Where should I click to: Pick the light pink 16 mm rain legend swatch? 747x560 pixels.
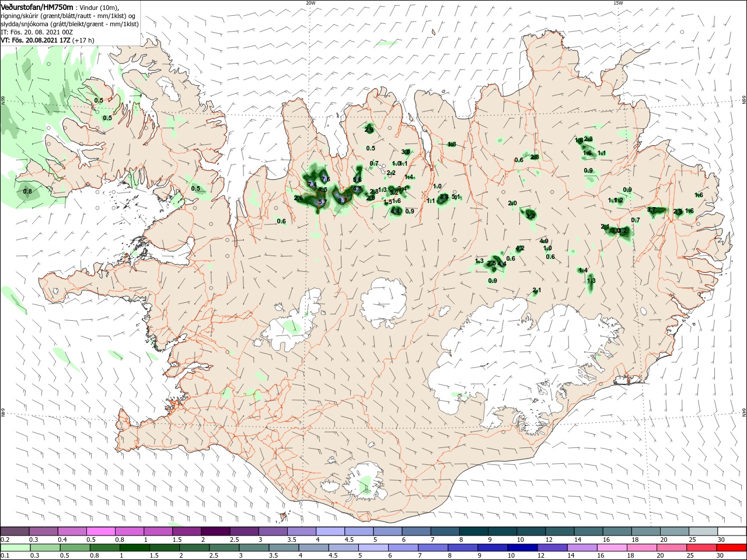(x=612, y=548)
